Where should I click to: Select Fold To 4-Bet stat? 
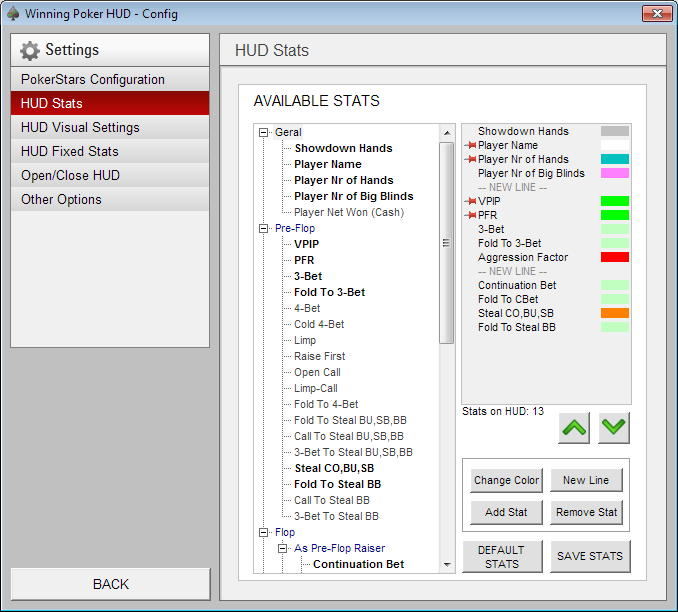pos(326,404)
